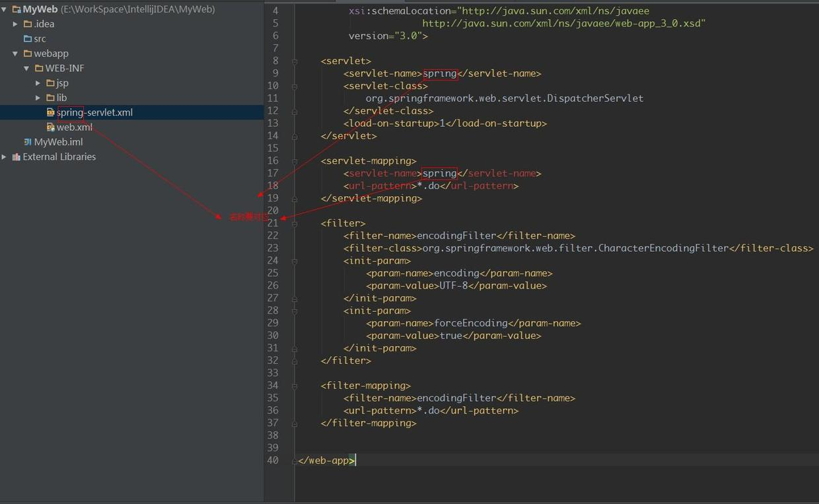This screenshot has height=504, width=819.
Task: Click the spring-servlet.xml file icon
Action: (x=51, y=112)
